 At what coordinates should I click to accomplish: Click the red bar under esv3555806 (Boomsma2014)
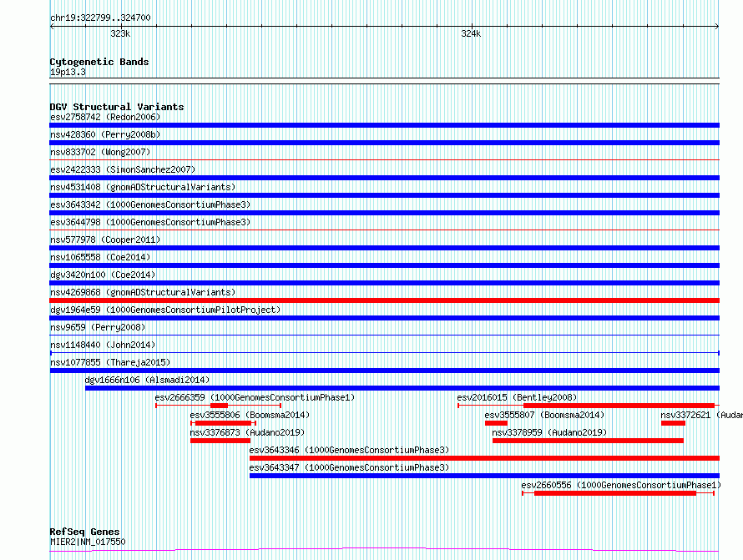(x=223, y=423)
